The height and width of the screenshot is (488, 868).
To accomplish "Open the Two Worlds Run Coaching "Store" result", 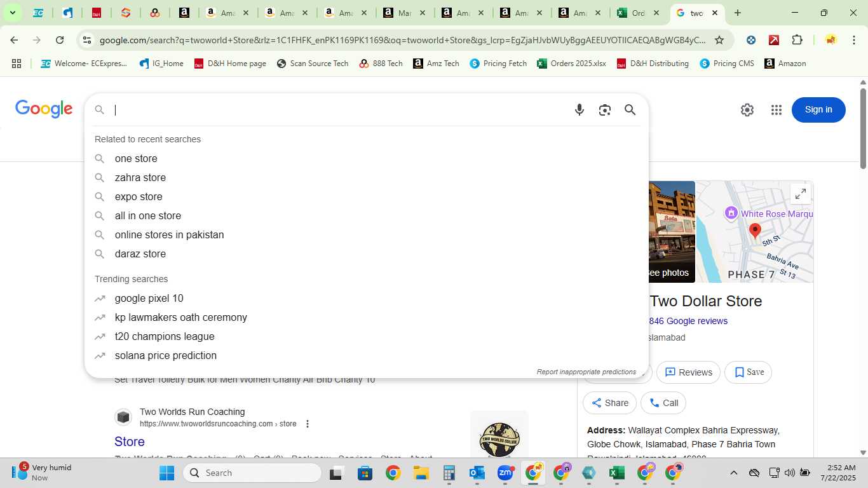I will [x=130, y=442].
